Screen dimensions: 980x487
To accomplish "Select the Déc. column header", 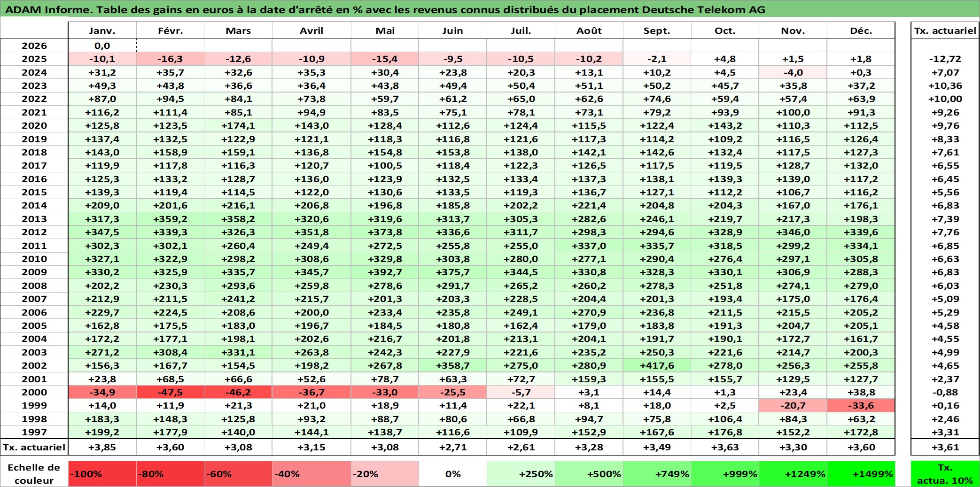I will coord(861,31).
